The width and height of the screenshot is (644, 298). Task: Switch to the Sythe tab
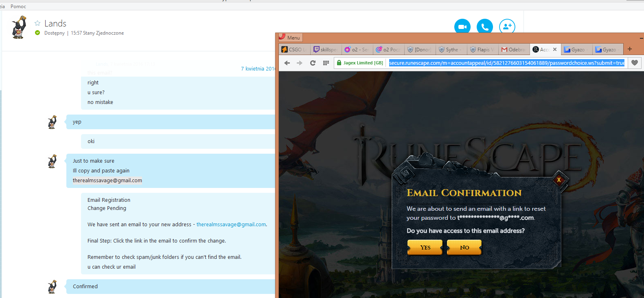(451, 49)
